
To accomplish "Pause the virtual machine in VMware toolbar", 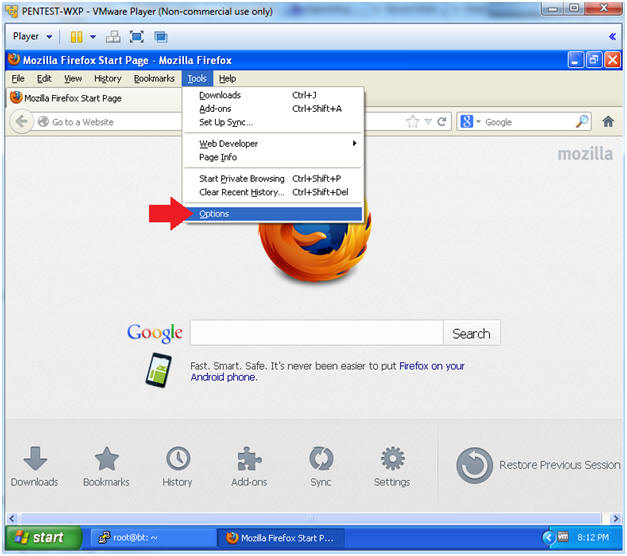I will pyautogui.click(x=76, y=37).
